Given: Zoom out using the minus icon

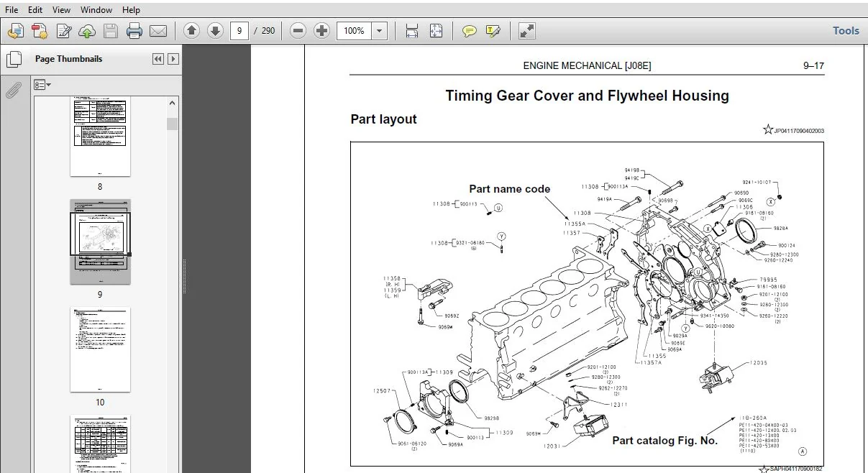Looking at the screenshot, I should [x=298, y=31].
